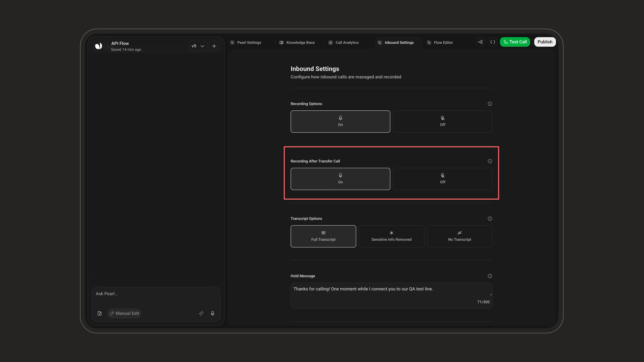Click info icon beside Hold Message

coord(490,276)
